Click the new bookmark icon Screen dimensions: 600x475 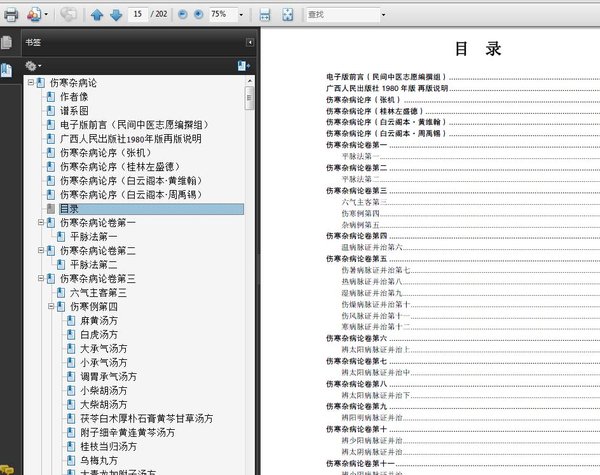(243, 66)
